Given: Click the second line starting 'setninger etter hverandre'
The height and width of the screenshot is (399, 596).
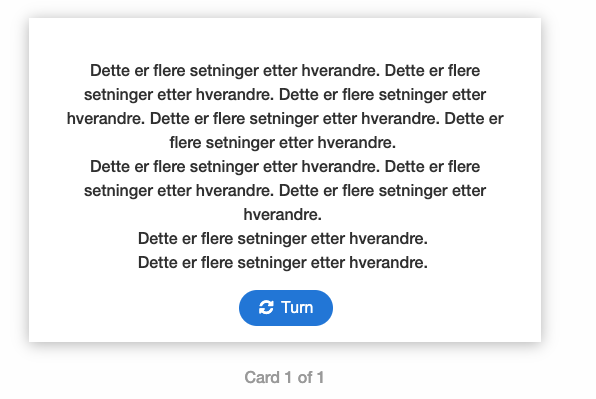Looking at the screenshot, I should 285,95.
